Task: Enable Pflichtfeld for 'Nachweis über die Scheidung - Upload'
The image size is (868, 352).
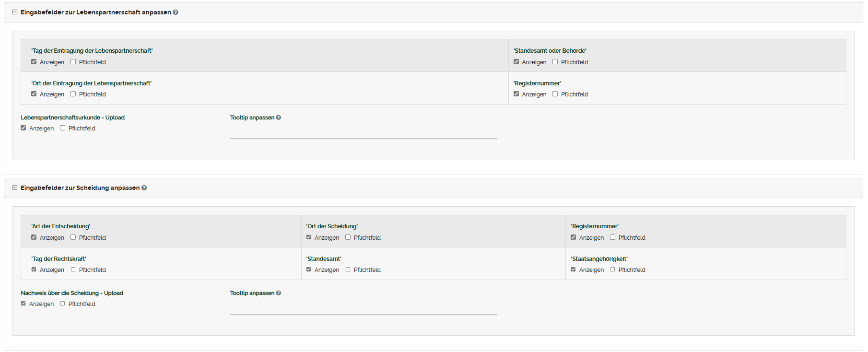Action: coord(63,304)
